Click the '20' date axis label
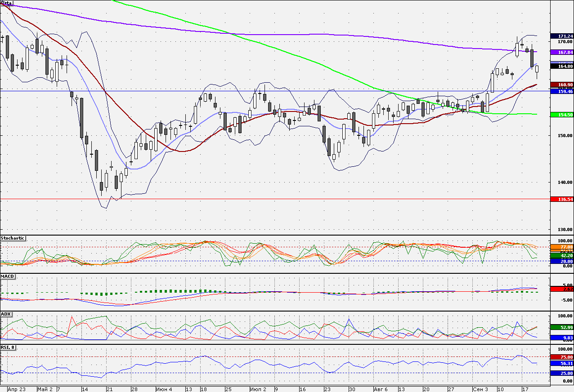574x392 pixels. click(426, 389)
